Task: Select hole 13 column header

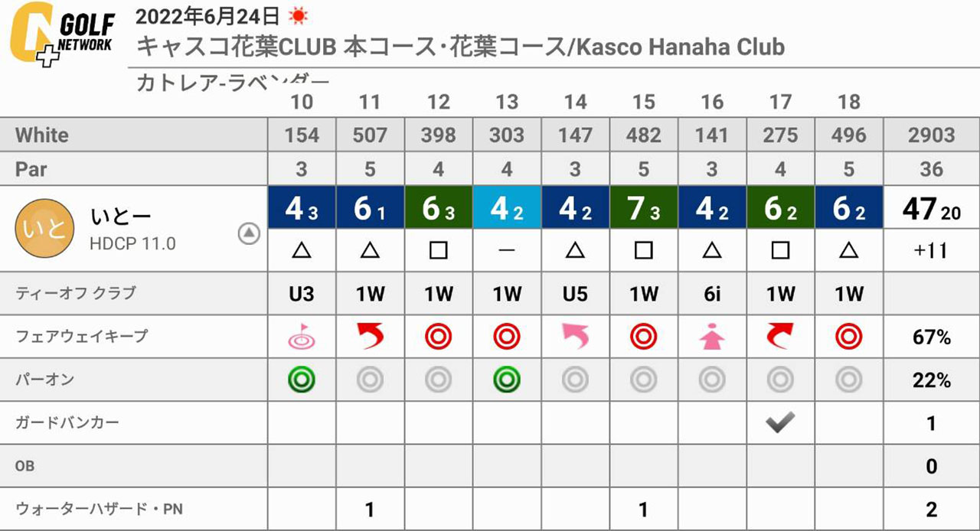Action: click(507, 102)
